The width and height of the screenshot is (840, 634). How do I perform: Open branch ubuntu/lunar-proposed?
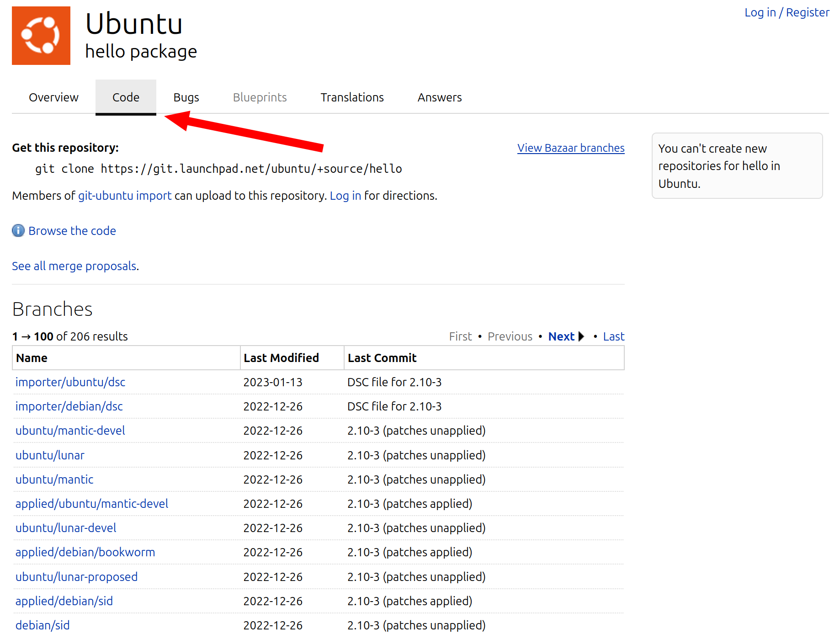76,577
